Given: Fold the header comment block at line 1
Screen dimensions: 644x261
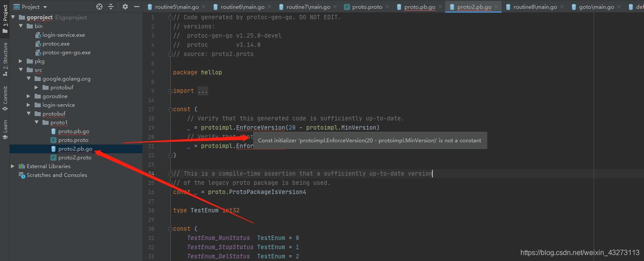Looking at the screenshot, I should point(170,18).
